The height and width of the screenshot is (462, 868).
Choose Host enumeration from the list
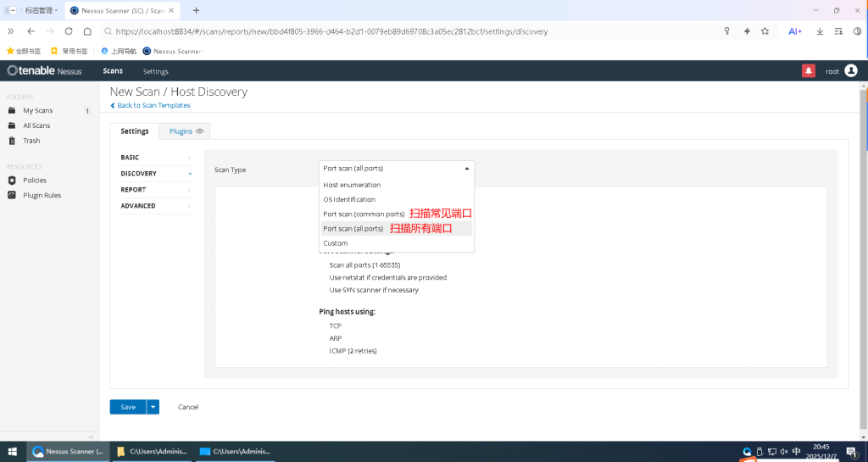[352, 185]
